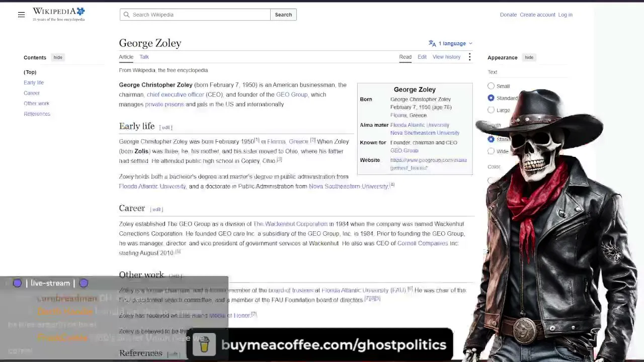Viewport: 644px width, 362px height.
Task: Click the Create account link
Action: coord(537,15)
